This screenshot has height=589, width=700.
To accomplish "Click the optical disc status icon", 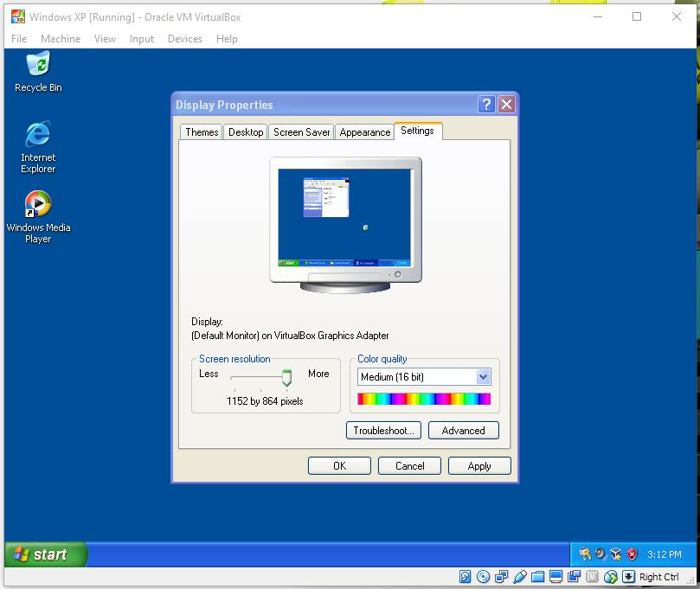I will pyautogui.click(x=483, y=577).
